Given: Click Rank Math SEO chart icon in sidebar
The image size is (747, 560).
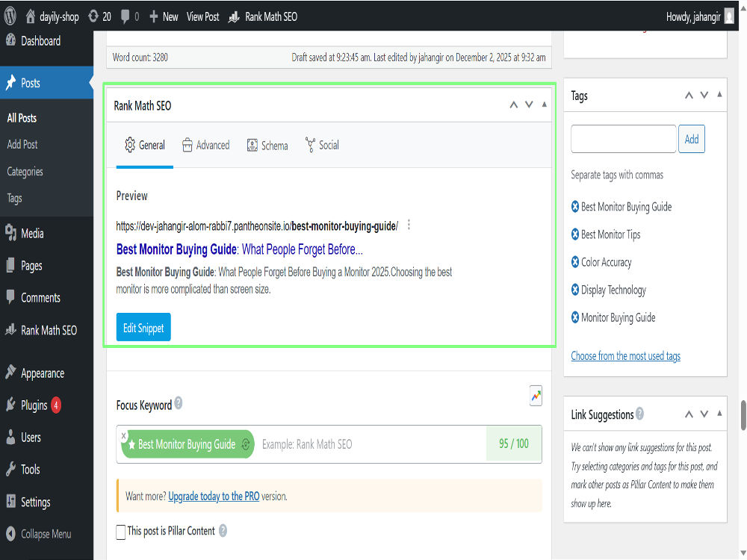Looking at the screenshot, I should pyautogui.click(x=10, y=329).
